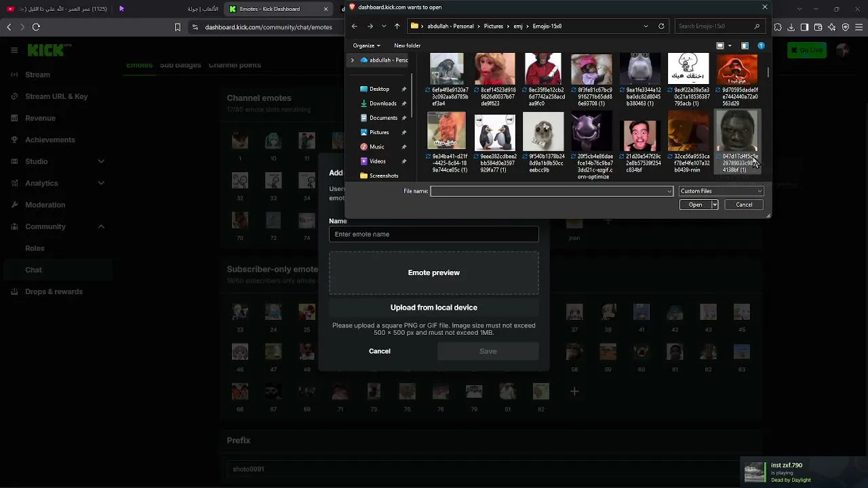Switch to the Emotes tab
The width and height of the screenshot is (868, 488).
(x=139, y=65)
